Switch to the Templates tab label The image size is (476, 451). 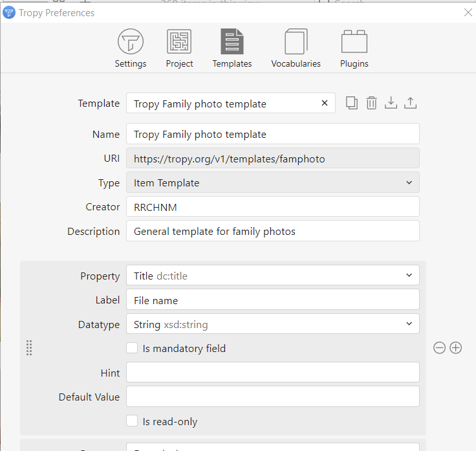pos(232,64)
